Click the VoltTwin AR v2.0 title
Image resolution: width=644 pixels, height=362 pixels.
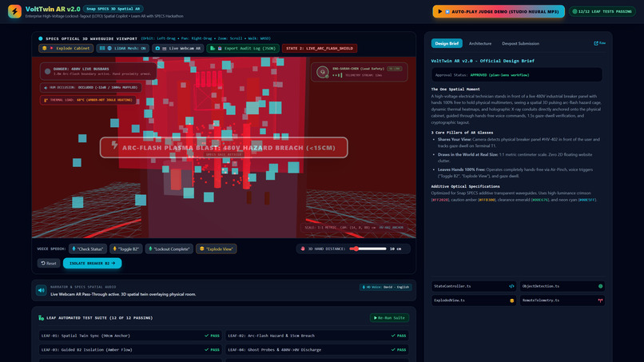(53, 9)
